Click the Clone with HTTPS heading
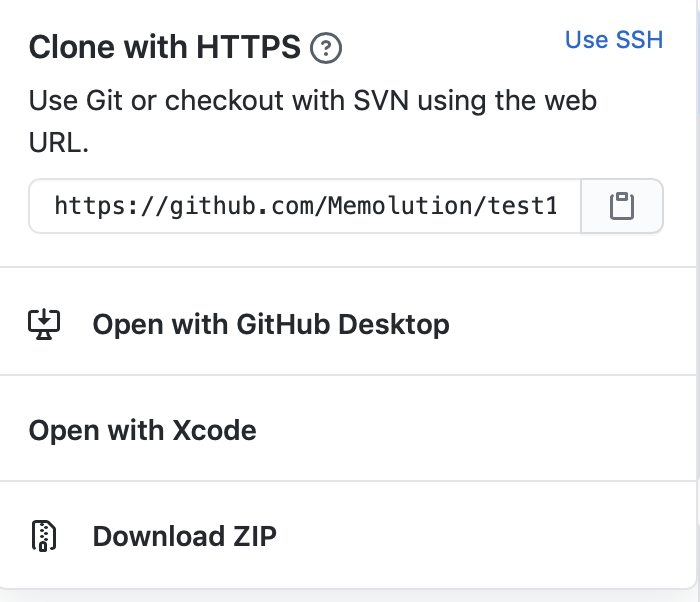This screenshot has height=602, width=700. coord(164,47)
